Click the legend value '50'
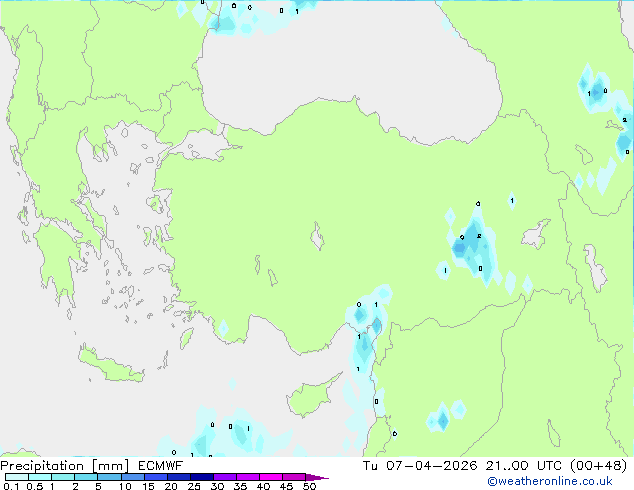634x490 pixels. (309, 486)
